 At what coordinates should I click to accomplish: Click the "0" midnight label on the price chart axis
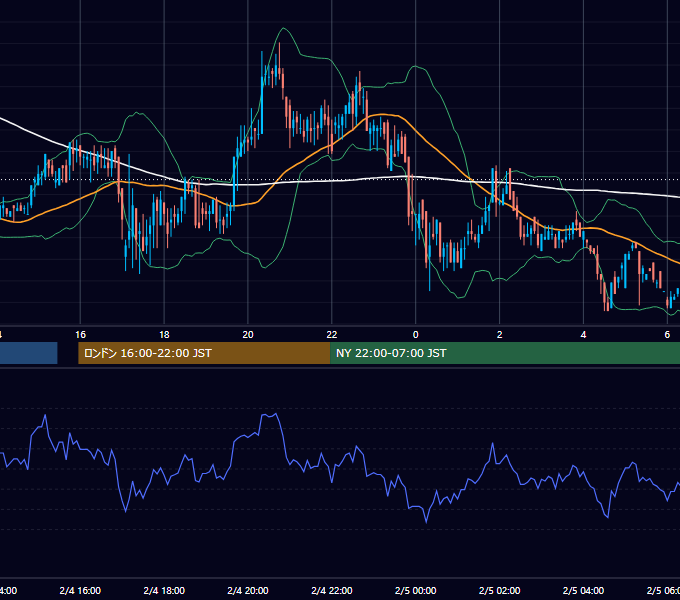pyautogui.click(x=415, y=335)
